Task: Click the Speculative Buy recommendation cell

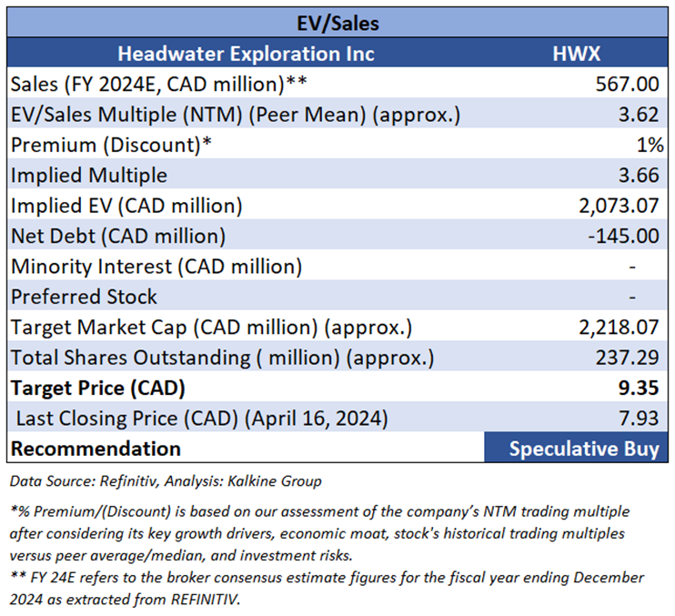Action: point(577,448)
